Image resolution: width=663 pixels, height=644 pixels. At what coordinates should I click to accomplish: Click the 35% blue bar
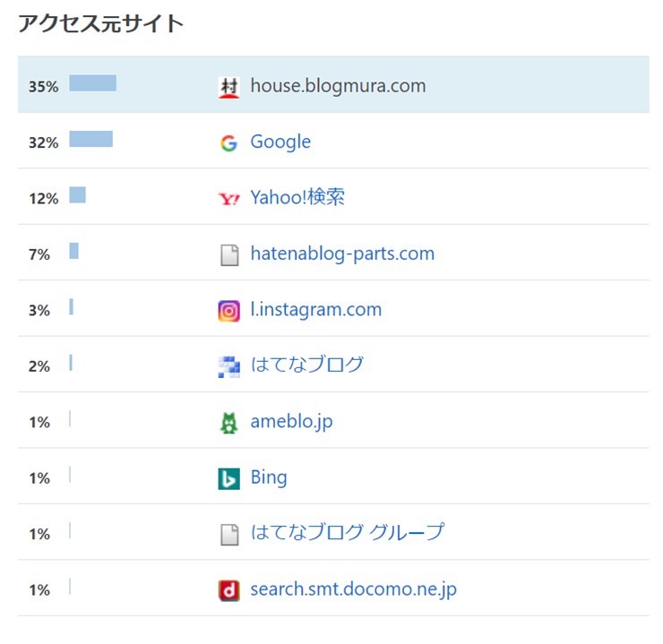coord(92,83)
